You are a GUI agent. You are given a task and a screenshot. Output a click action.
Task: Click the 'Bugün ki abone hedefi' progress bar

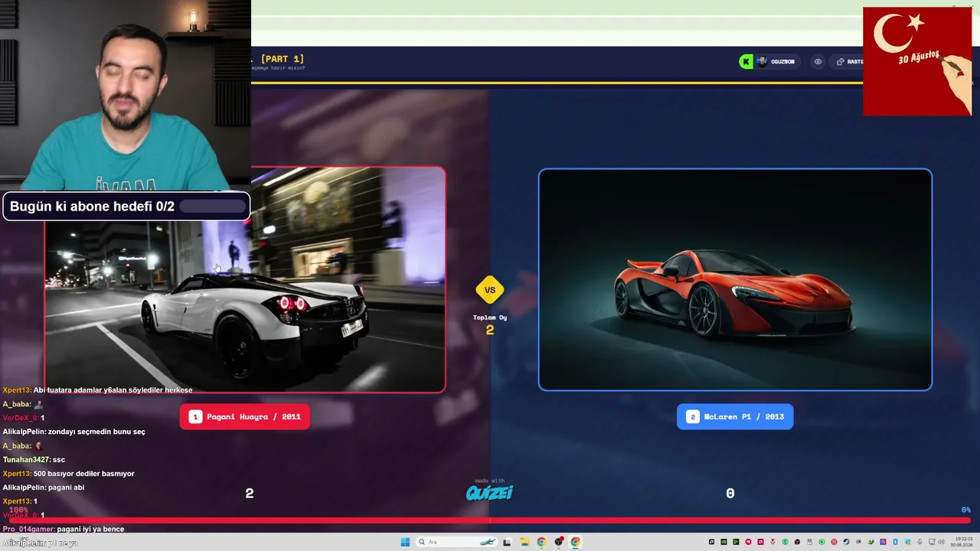(212, 207)
